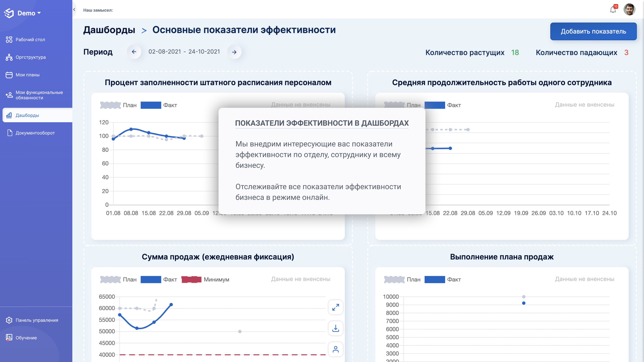644x362 pixels.
Task: Toggle План legend in Процент заполненности chart
Action: tap(119, 105)
